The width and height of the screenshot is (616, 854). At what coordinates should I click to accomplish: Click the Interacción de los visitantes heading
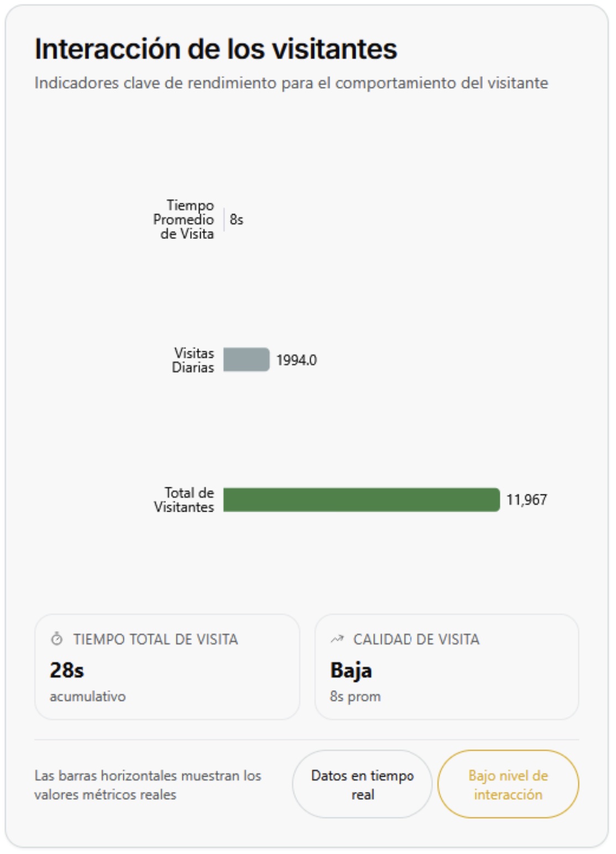coord(216,49)
